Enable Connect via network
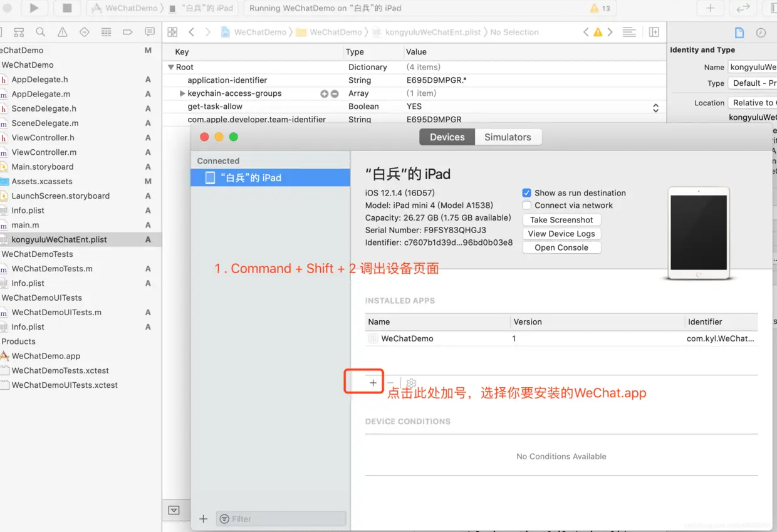777x532 pixels. pyautogui.click(x=526, y=205)
